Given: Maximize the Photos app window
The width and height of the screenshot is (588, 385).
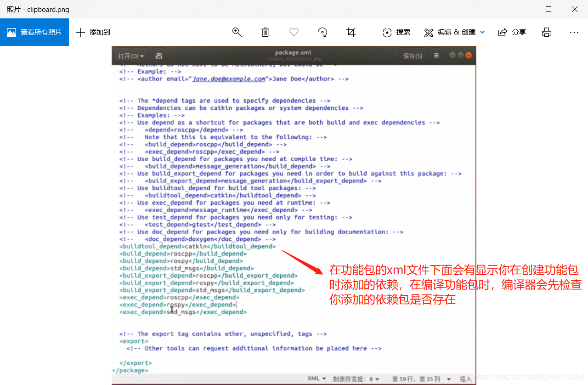Looking at the screenshot, I should coord(548,9).
